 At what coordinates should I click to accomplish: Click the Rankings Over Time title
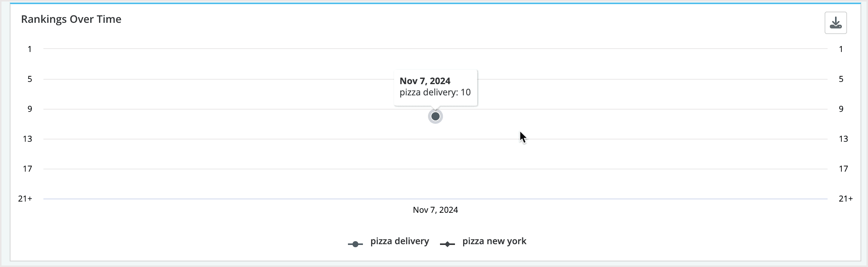(71, 19)
